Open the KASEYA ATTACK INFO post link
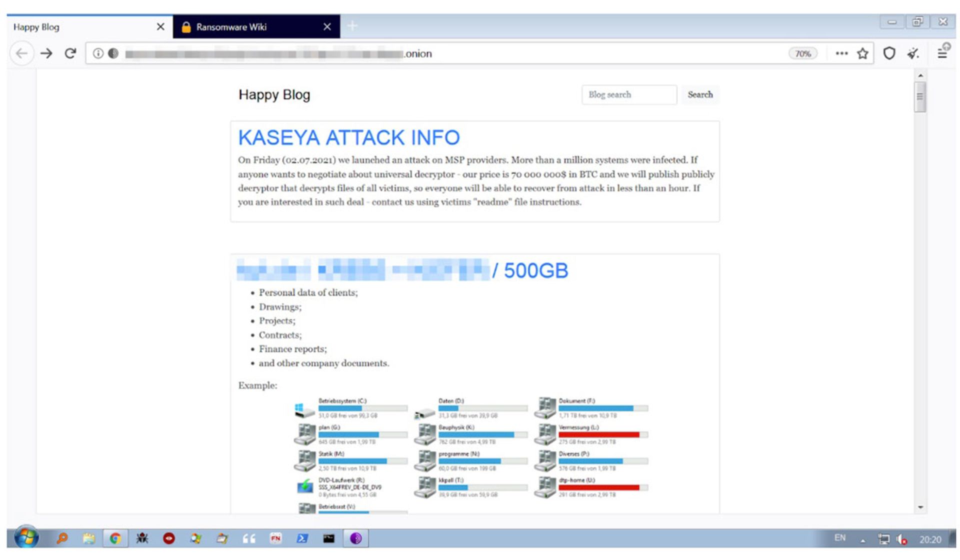This screenshot has height=560, width=960. coord(348,137)
